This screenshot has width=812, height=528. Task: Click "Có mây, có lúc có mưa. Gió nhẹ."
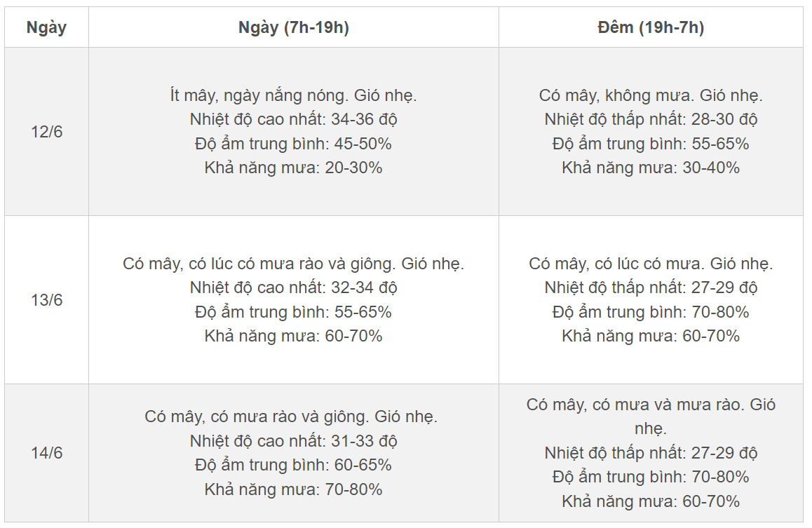(651, 264)
